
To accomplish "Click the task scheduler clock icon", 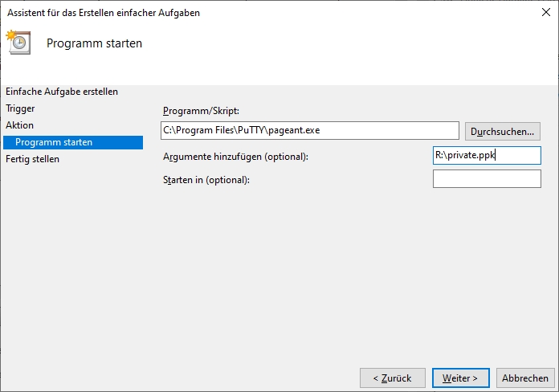I will click(x=18, y=43).
